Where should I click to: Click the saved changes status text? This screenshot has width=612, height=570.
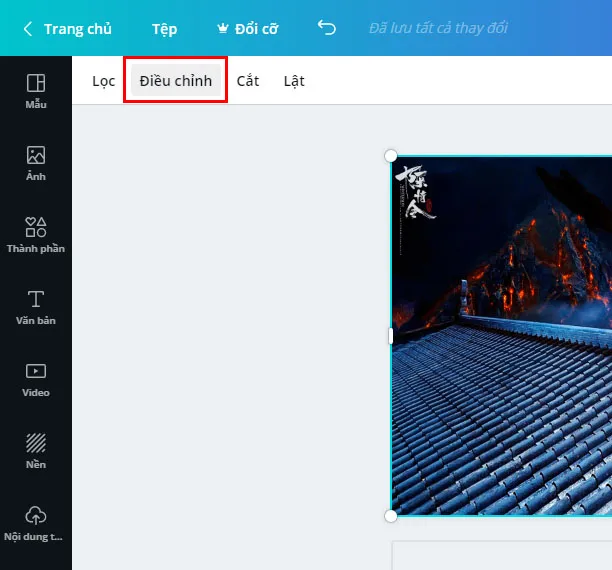[438, 28]
